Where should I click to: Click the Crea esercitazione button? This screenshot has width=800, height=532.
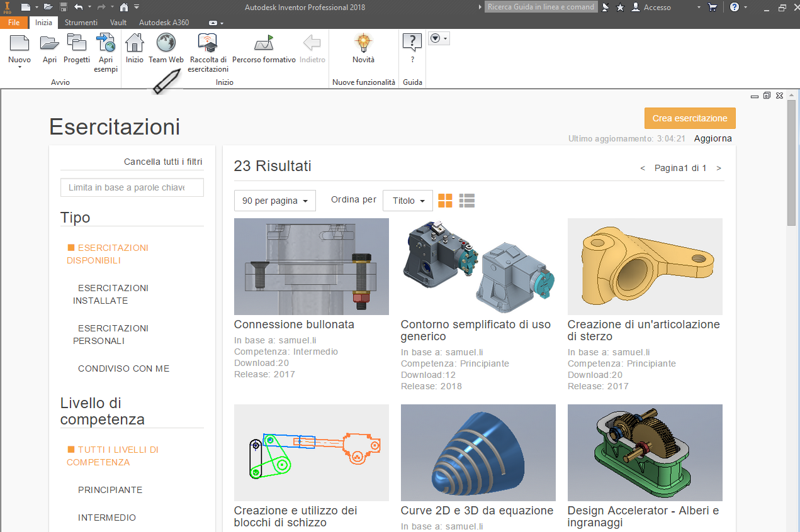point(690,118)
